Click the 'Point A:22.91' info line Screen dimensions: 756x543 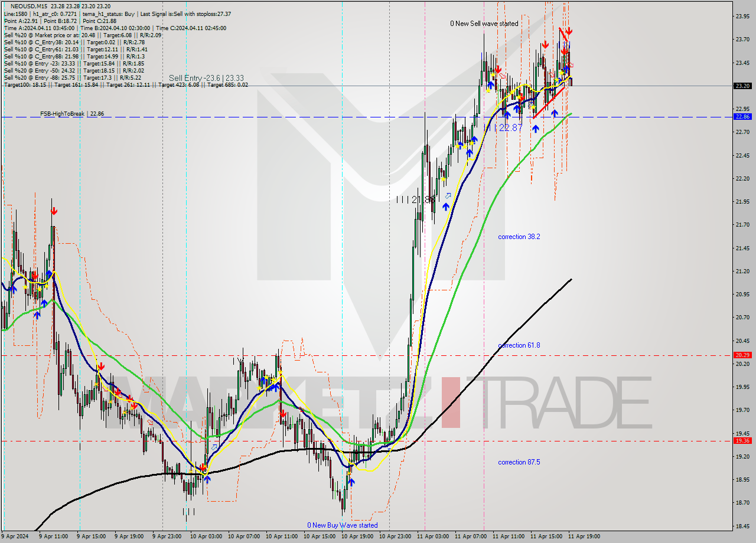[60, 21]
